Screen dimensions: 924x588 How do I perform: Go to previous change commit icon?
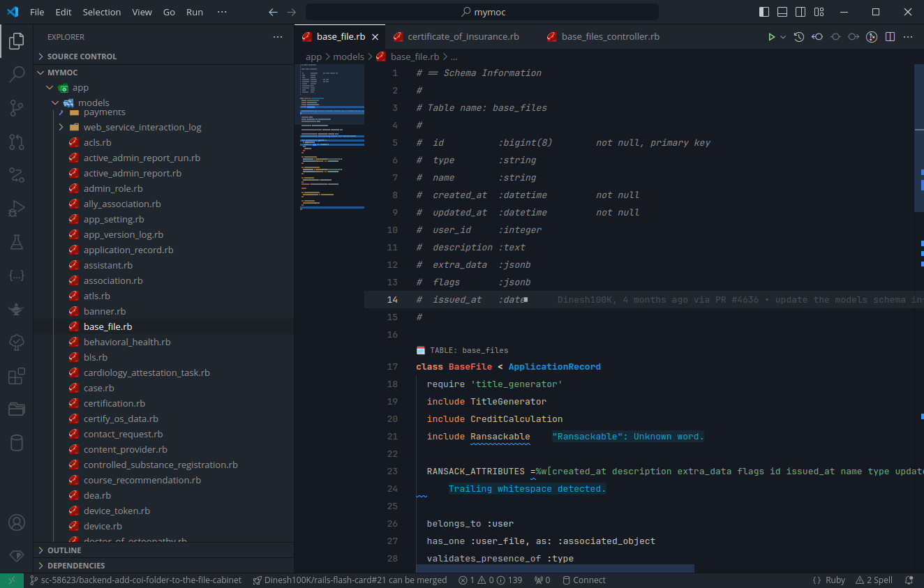tap(817, 37)
